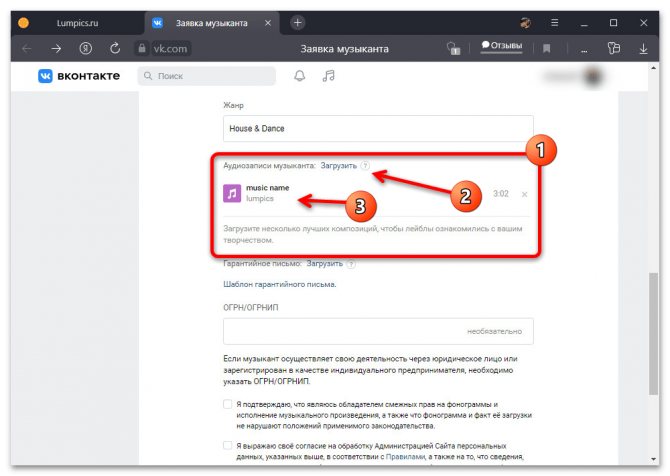This screenshot has width=670, height=476.
Task: Open Yandex home button in toolbar
Action: pyautogui.click(x=85, y=49)
